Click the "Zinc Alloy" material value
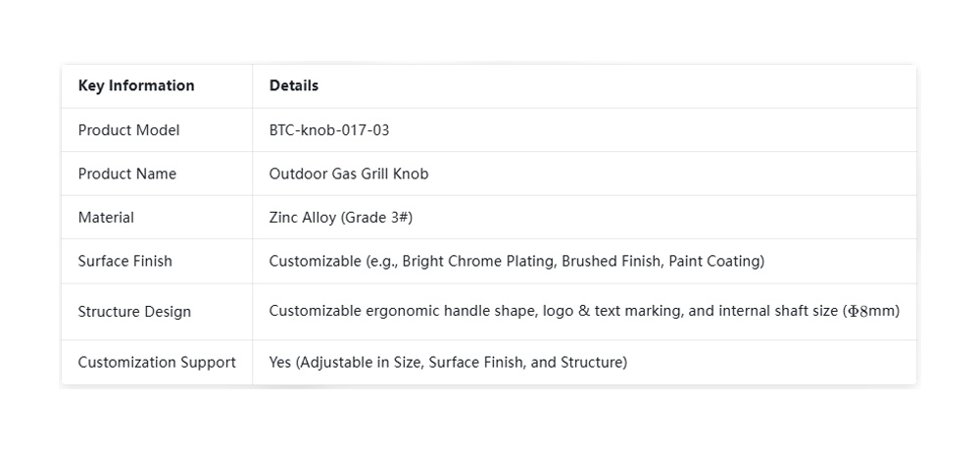The image size is (980, 451). pos(302,218)
